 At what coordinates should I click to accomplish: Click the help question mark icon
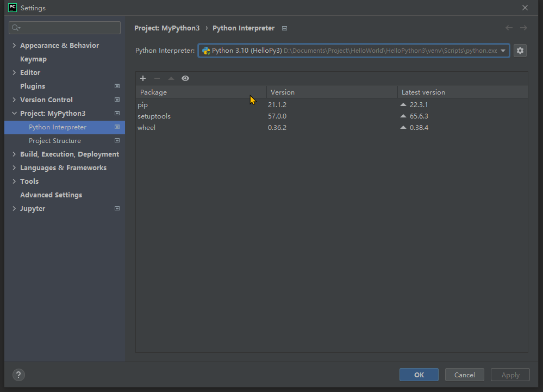click(x=18, y=375)
